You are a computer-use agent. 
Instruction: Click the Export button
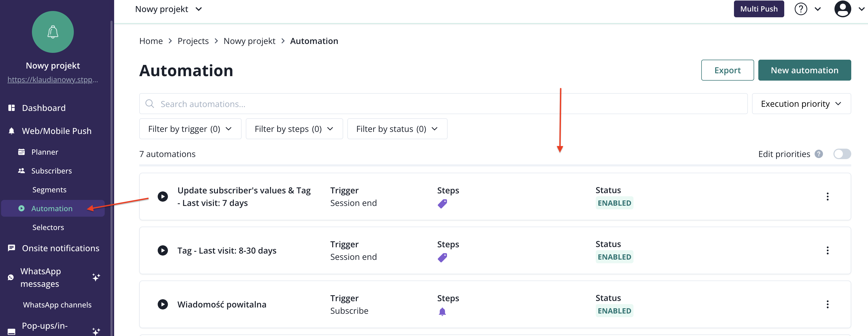pos(727,70)
